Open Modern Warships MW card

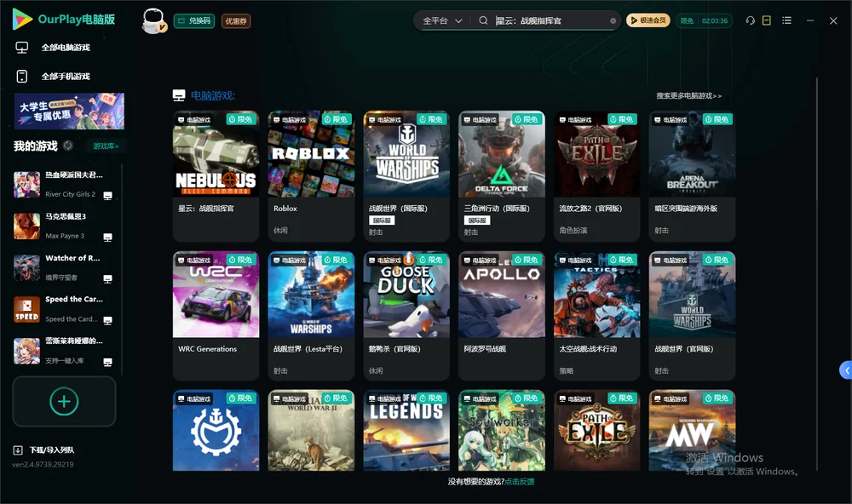click(692, 431)
